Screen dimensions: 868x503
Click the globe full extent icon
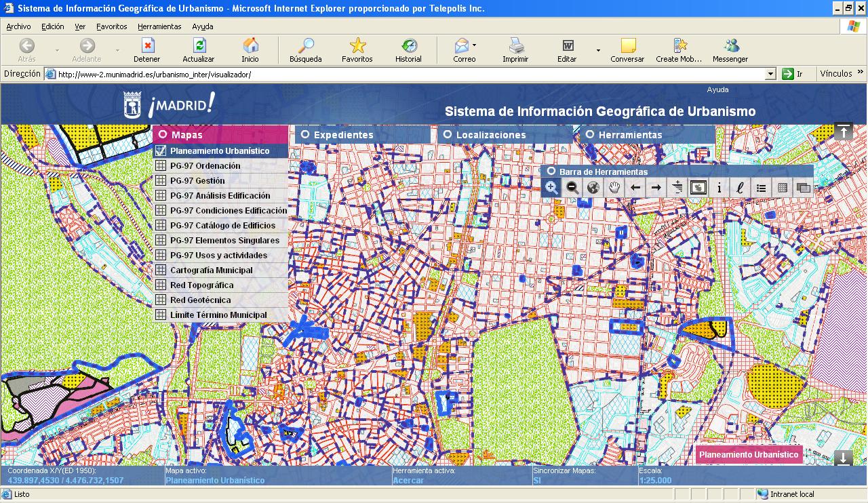[593, 188]
